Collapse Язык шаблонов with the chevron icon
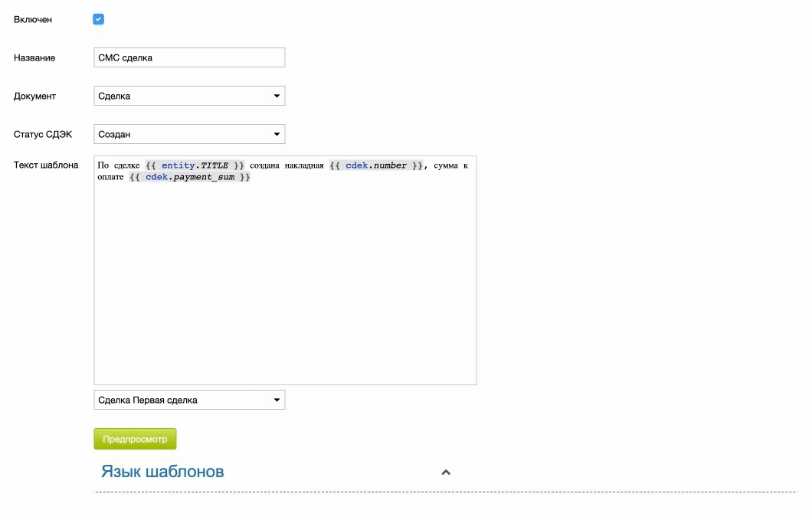The width and height of the screenshot is (812, 520). click(x=446, y=472)
